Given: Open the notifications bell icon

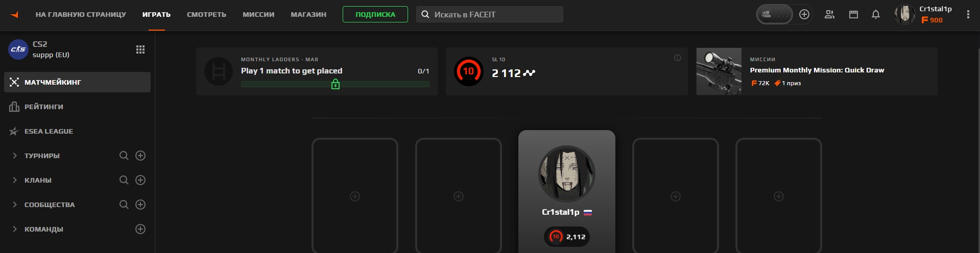Looking at the screenshot, I should tap(876, 14).
